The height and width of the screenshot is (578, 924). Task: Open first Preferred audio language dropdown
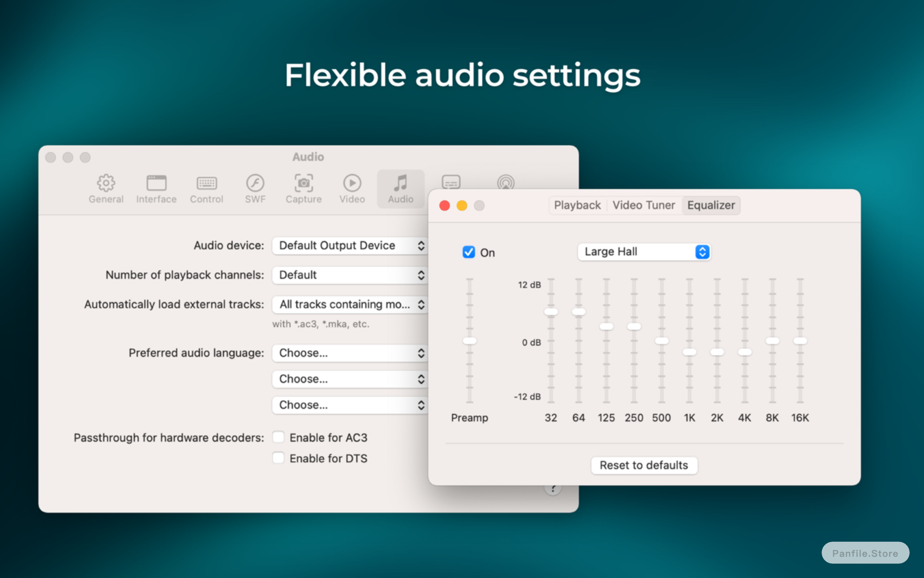click(350, 353)
